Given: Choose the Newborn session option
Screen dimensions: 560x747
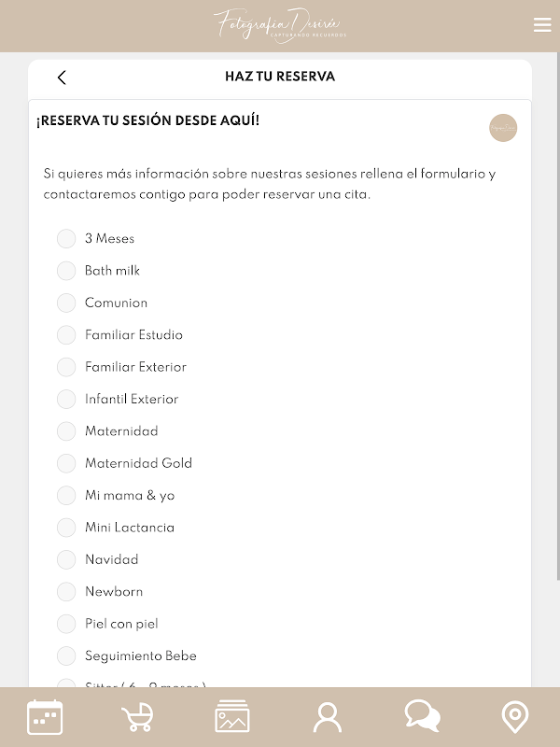Looking at the screenshot, I should pyautogui.click(x=66, y=591).
